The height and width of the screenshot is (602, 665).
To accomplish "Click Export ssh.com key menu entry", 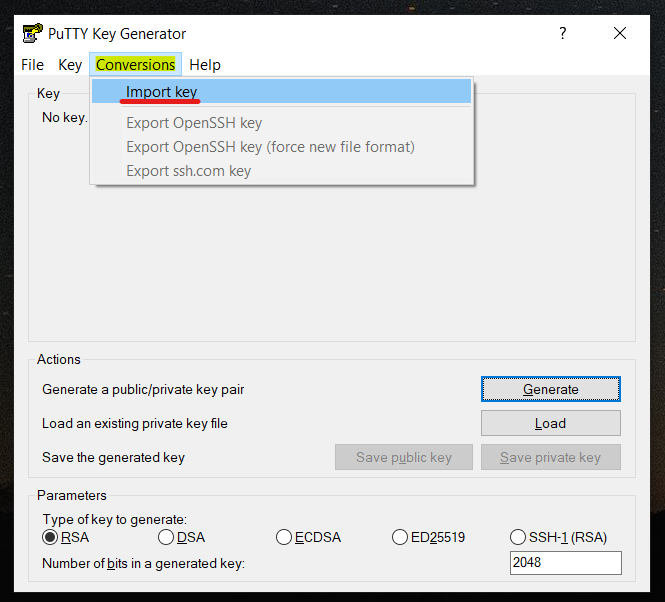I will point(188,171).
